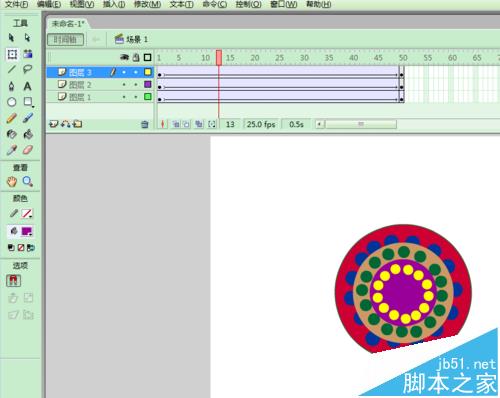Toggle the no color button

point(21,248)
